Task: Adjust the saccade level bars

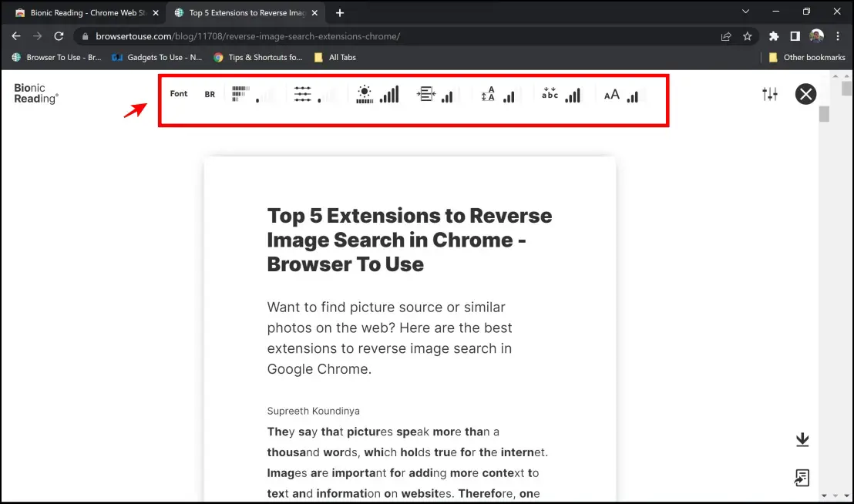Action: [x=327, y=96]
